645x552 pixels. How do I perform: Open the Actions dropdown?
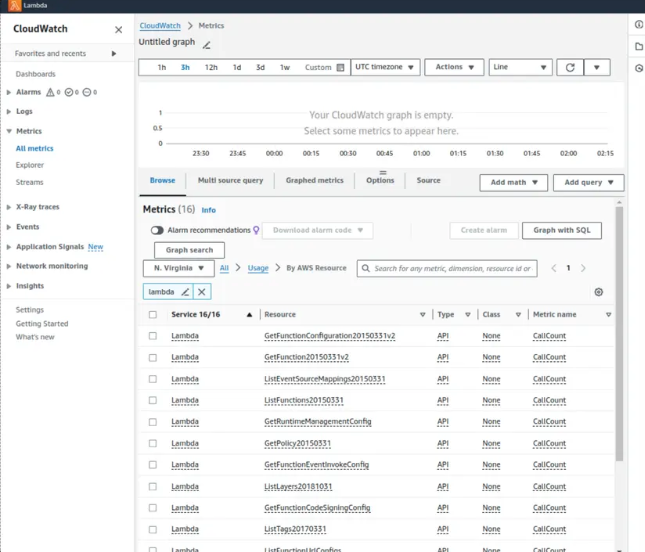(x=454, y=67)
